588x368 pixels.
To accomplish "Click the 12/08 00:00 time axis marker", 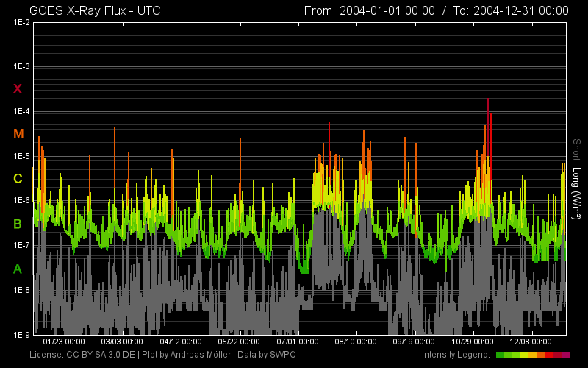I will tap(531, 342).
